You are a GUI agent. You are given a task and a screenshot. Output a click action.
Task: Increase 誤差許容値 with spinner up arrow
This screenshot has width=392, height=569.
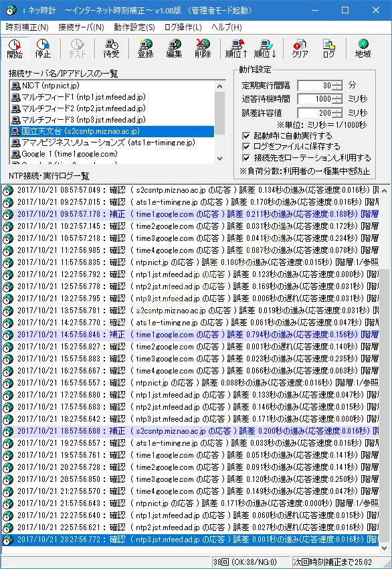(337, 110)
